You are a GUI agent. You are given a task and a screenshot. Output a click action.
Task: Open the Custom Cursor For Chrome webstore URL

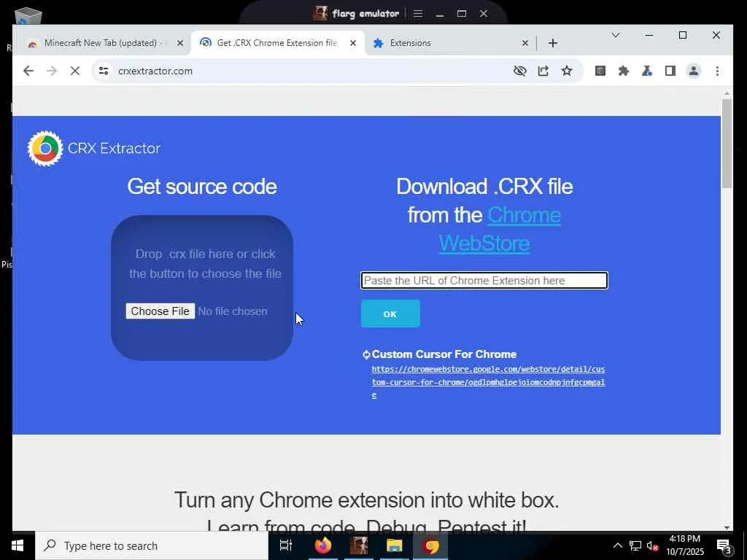pos(488,382)
